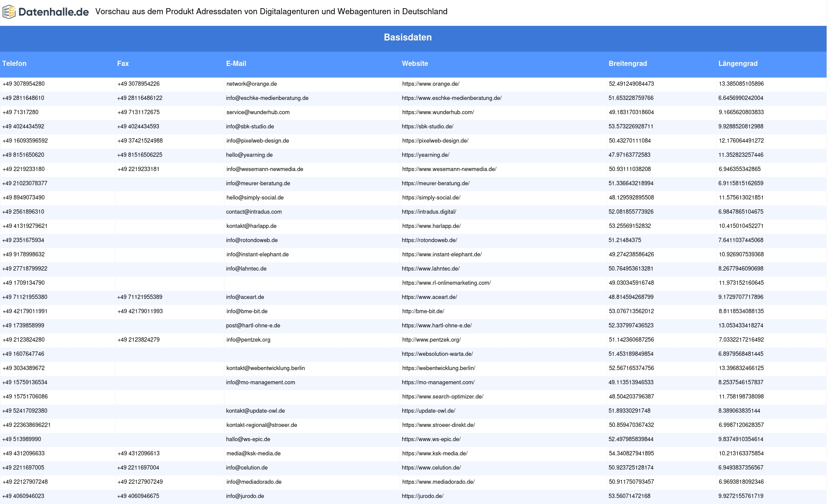The image size is (827, 504).
Task: Open website https://sbk-studio.de/
Action: [x=428, y=127]
